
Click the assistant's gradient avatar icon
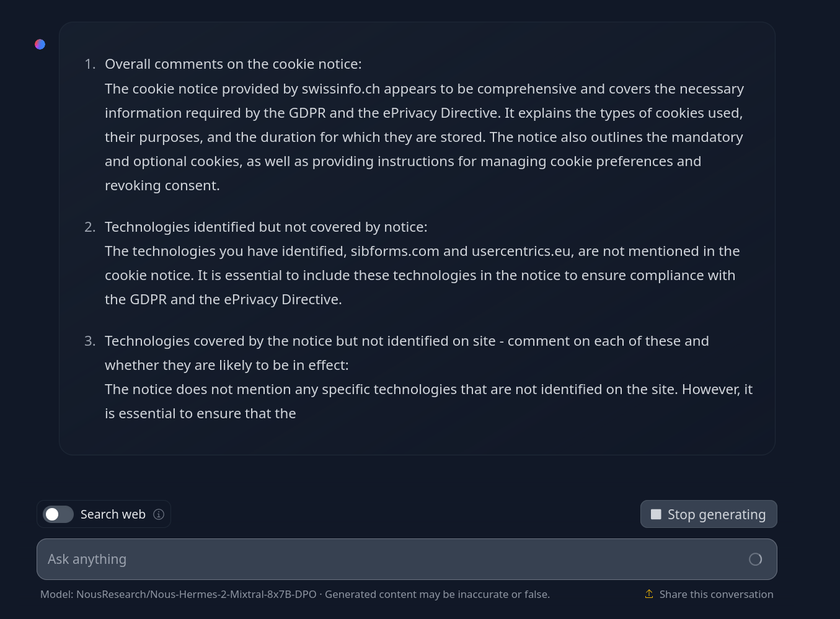coord(40,44)
